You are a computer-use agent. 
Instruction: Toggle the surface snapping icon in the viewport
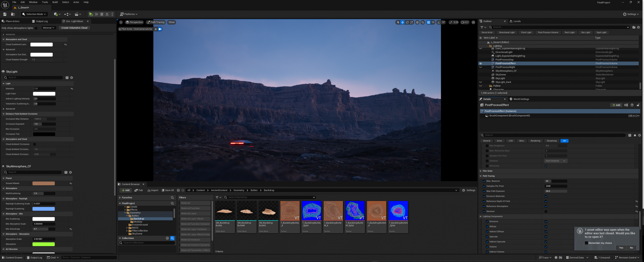[423, 22]
